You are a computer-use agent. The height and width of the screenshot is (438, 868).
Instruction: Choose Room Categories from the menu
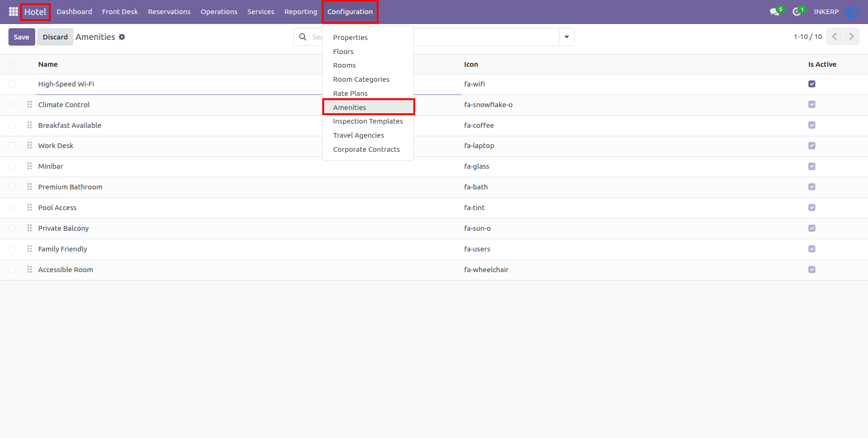pos(361,79)
